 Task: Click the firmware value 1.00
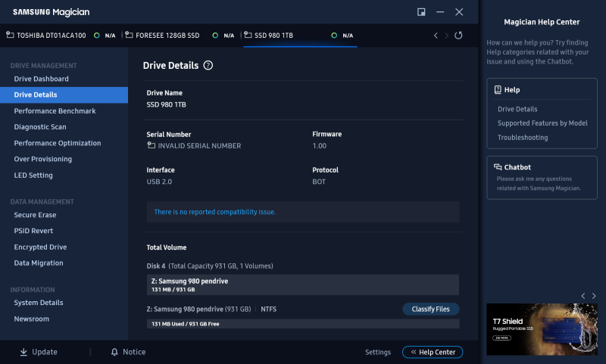point(319,146)
